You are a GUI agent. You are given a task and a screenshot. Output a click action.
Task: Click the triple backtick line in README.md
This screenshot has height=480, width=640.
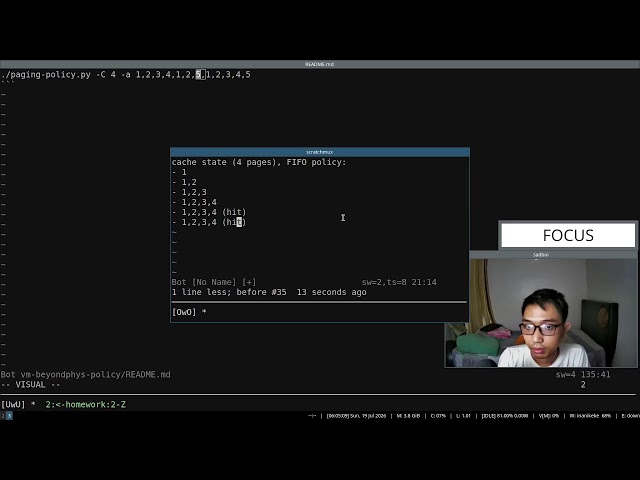(x=7, y=83)
